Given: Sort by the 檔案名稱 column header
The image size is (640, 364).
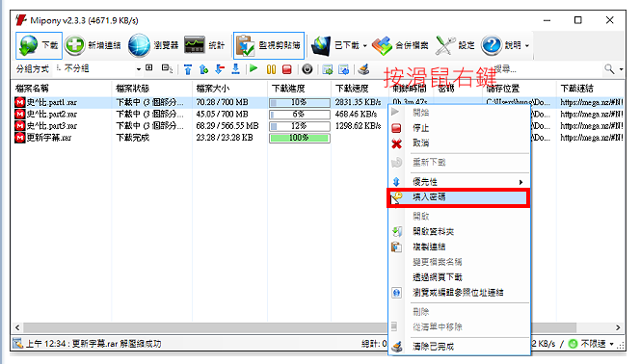Looking at the screenshot, I should pos(62,89).
